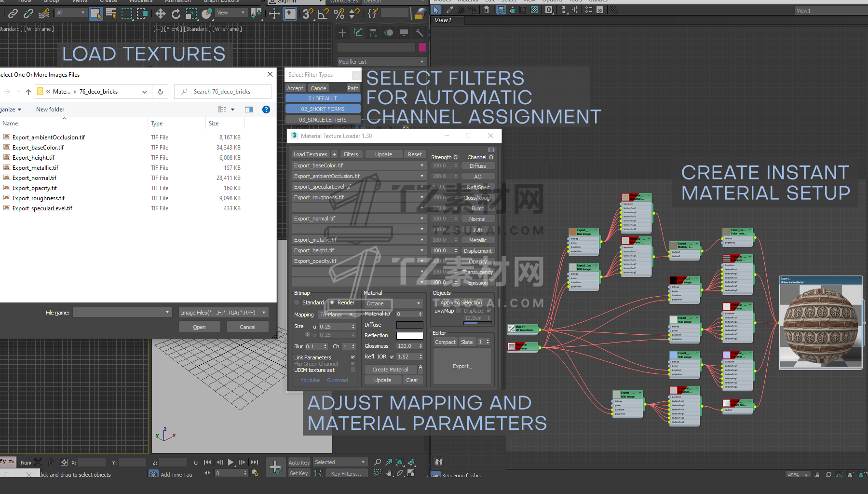Click New folder in the file dialog
868x494 pixels.
[50, 110]
